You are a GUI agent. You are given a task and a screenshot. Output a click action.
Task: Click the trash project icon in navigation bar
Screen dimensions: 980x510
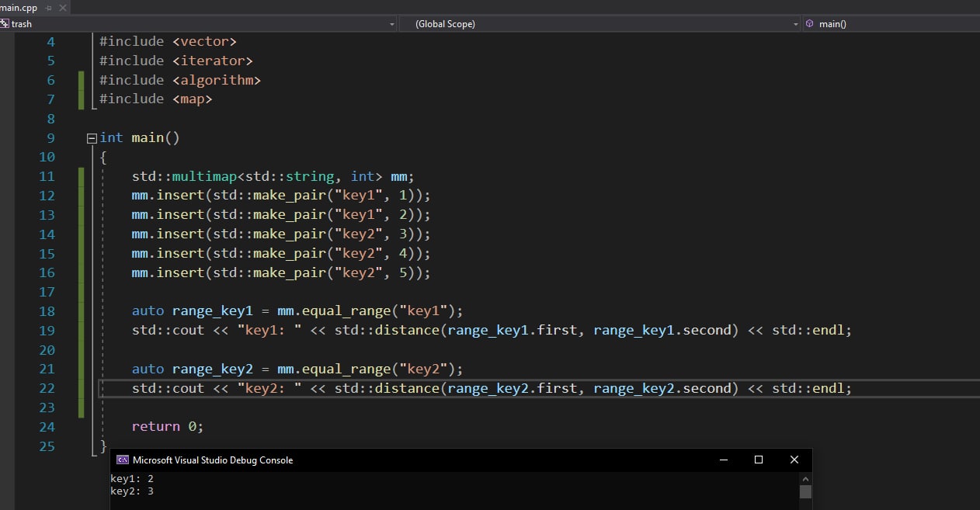(5, 24)
